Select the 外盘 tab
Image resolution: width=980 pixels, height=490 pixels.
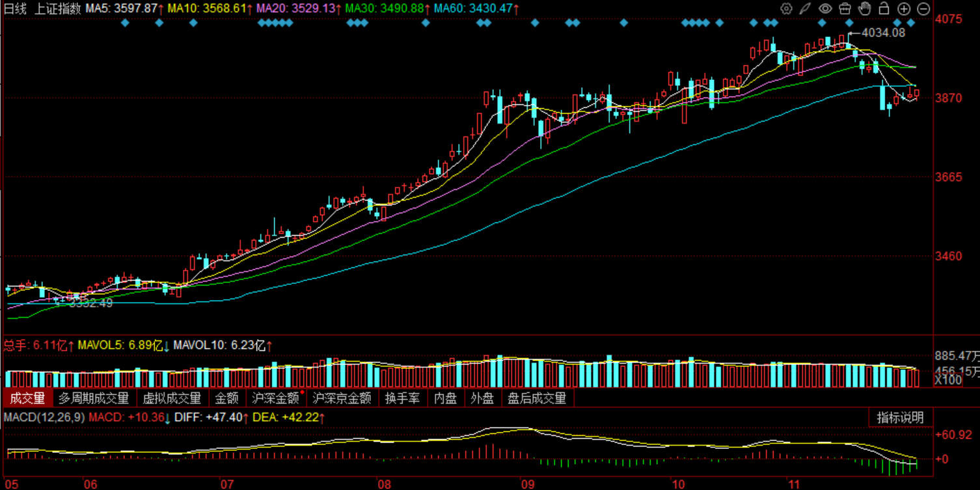[482, 398]
